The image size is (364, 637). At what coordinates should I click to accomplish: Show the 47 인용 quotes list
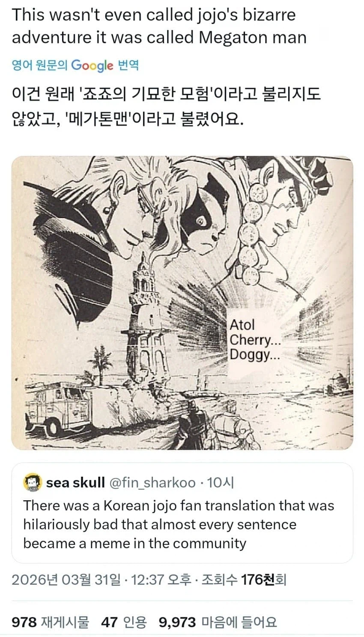(x=124, y=622)
